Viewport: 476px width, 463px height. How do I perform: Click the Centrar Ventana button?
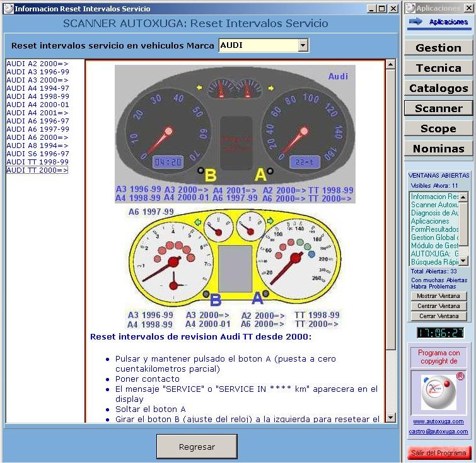pos(439,306)
